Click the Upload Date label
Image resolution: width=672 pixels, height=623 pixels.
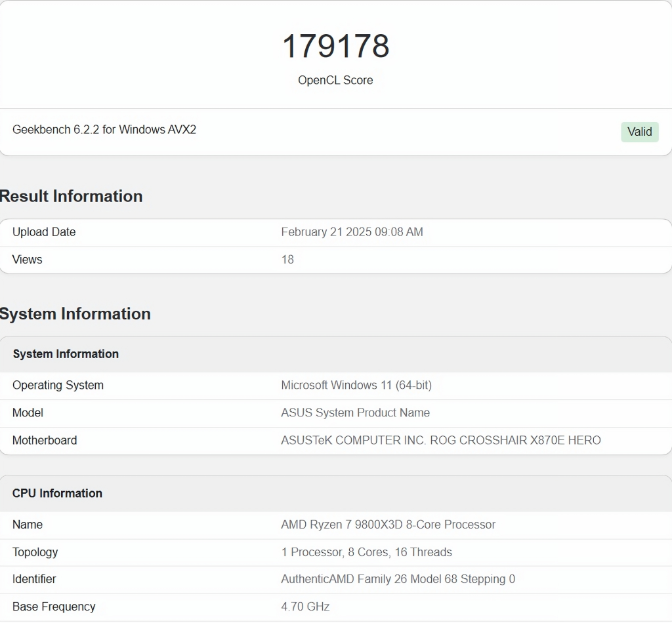tap(44, 232)
